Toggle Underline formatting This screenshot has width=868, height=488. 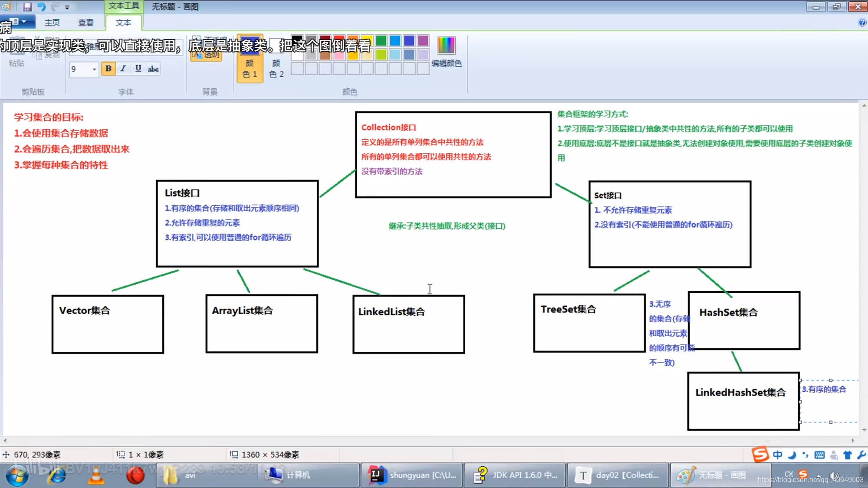tap(138, 69)
